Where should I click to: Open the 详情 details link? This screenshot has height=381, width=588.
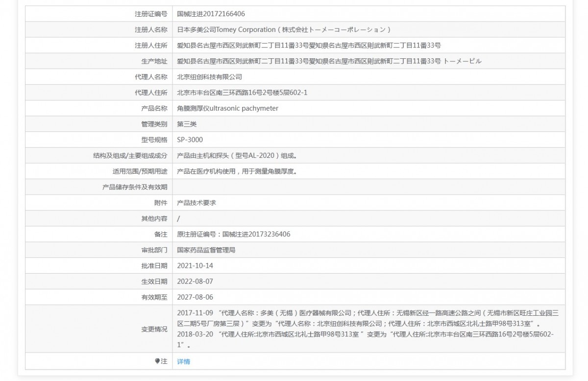pyautogui.click(x=183, y=361)
